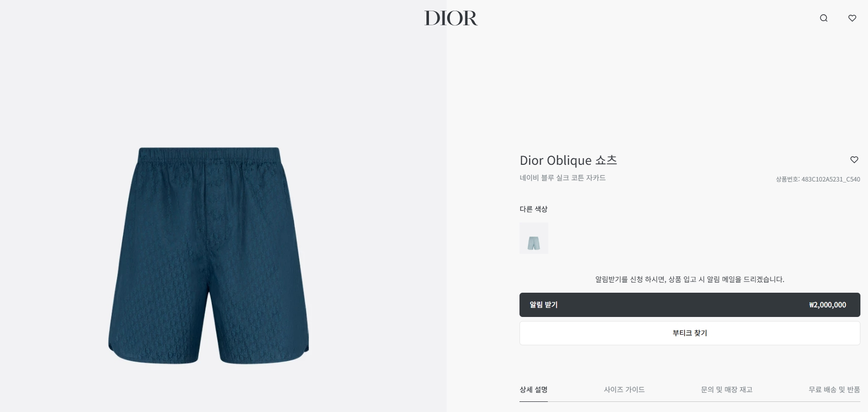Open the 사이즈 가이드 tab
The width and height of the screenshot is (868, 412).
coord(624,390)
